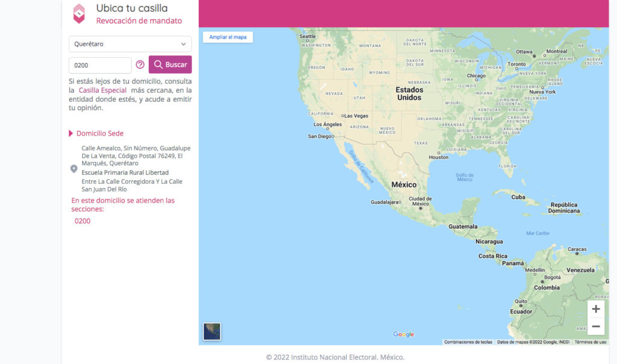Viewport: 617px width, 364px height.
Task: Click the Google logo on the map
Action: (x=403, y=334)
